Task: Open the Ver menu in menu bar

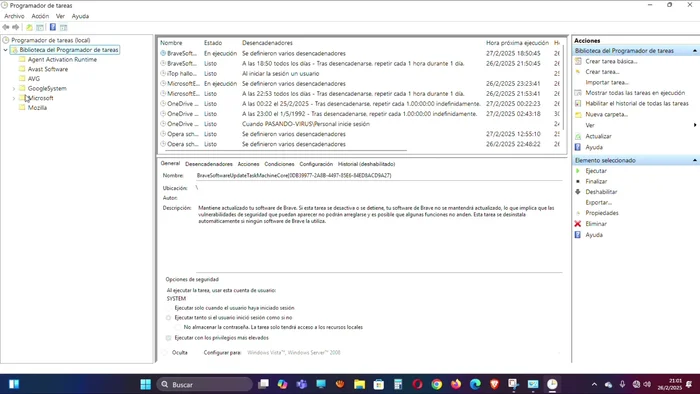Action: (x=60, y=16)
